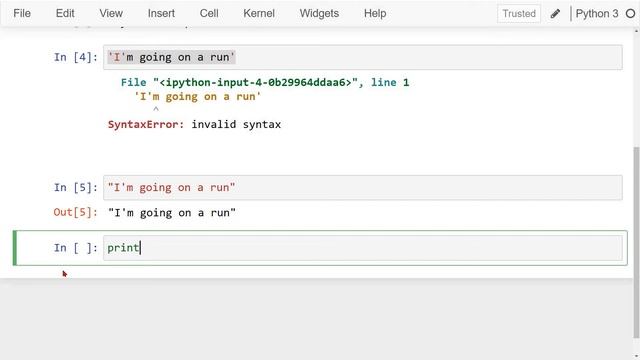
Task: Click the In [5]: prompt label
Action: point(76,188)
